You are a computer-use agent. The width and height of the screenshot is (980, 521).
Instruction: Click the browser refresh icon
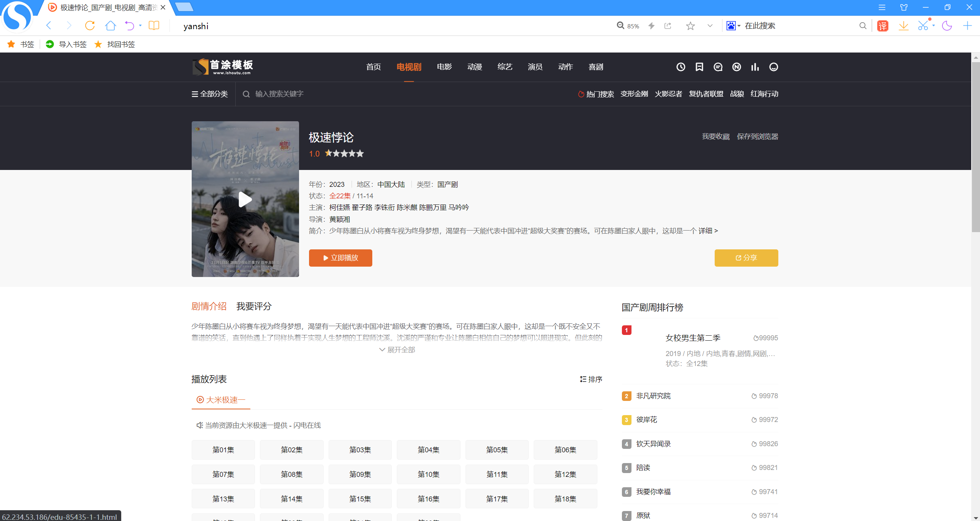point(90,26)
